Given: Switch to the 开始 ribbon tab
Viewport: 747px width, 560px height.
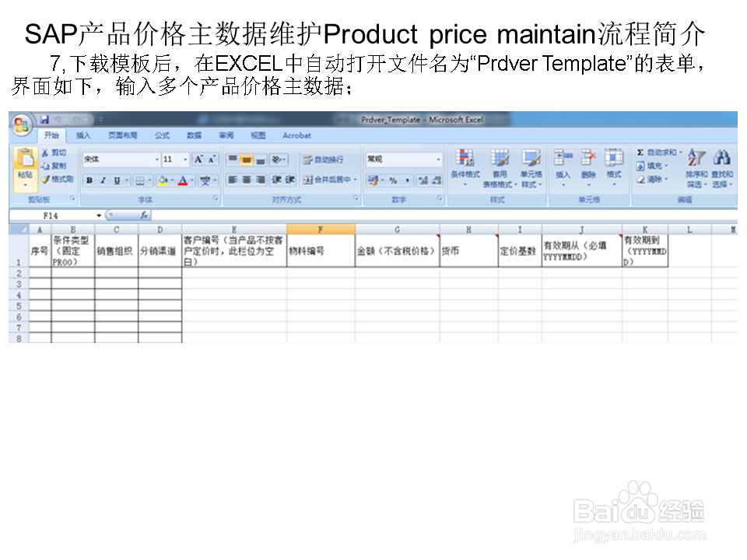Looking at the screenshot, I should click(51, 135).
